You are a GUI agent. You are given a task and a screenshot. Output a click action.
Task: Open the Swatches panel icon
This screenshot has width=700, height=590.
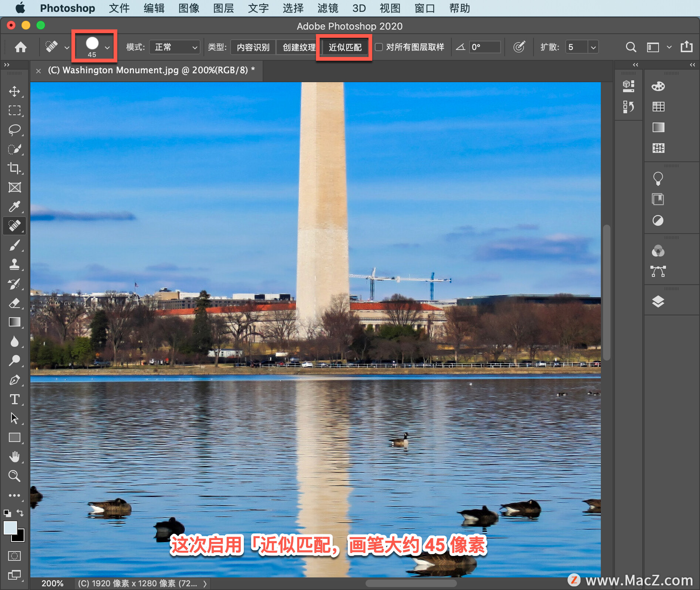[x=658, y=107]
